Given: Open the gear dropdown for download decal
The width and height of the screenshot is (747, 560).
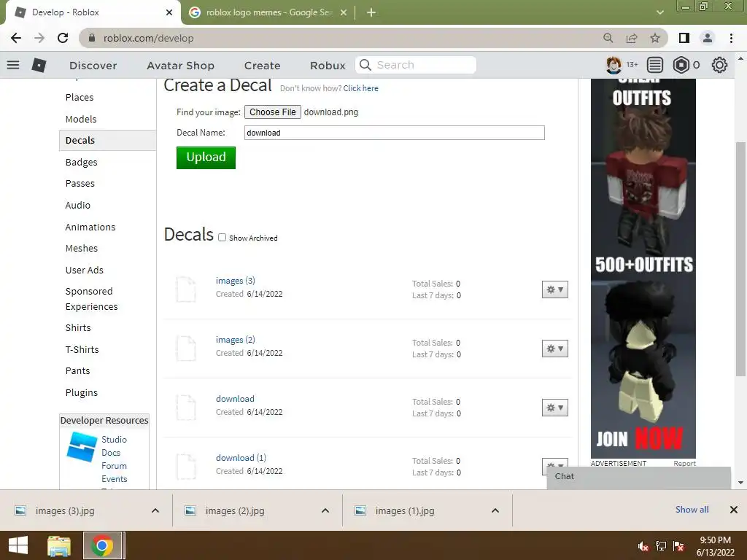Looking at the screenshot, I should tap(555, 408).
